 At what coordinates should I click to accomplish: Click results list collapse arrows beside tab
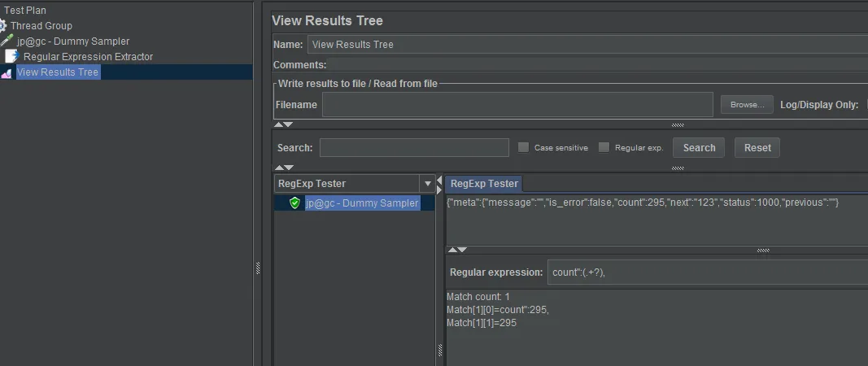(x=439, y=185)
